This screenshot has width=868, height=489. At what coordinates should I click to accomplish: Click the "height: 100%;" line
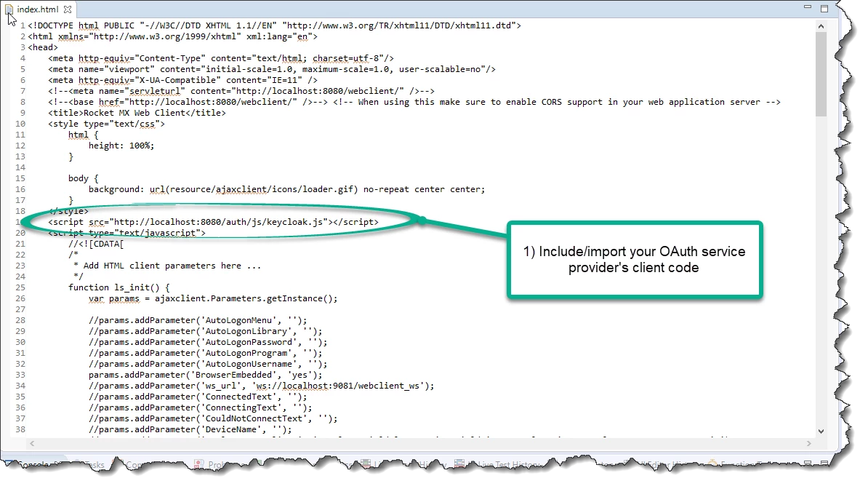pyautogui.click(x=121, y=146)
